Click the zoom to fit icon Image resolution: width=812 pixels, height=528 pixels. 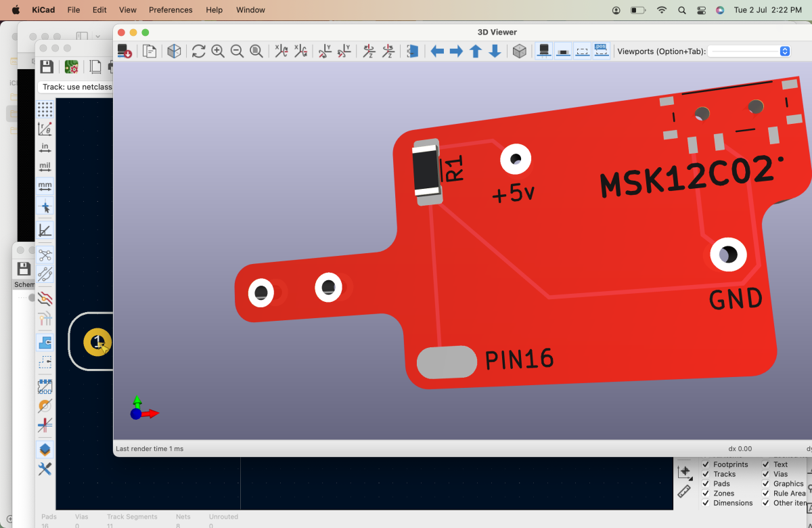[256, 51]
